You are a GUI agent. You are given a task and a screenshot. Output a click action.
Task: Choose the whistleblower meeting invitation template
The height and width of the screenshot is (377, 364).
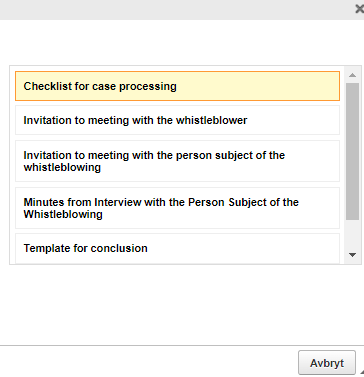click(177, 120)
